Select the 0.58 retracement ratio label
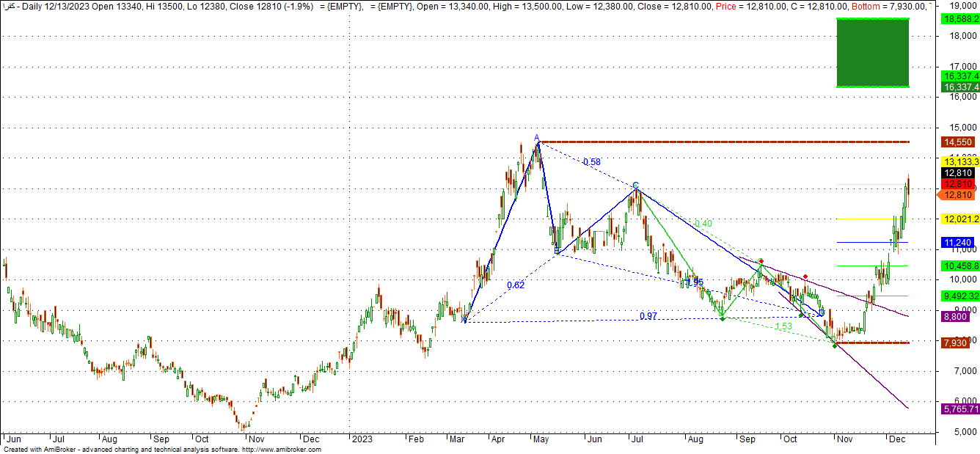 [x=591, y=162]
